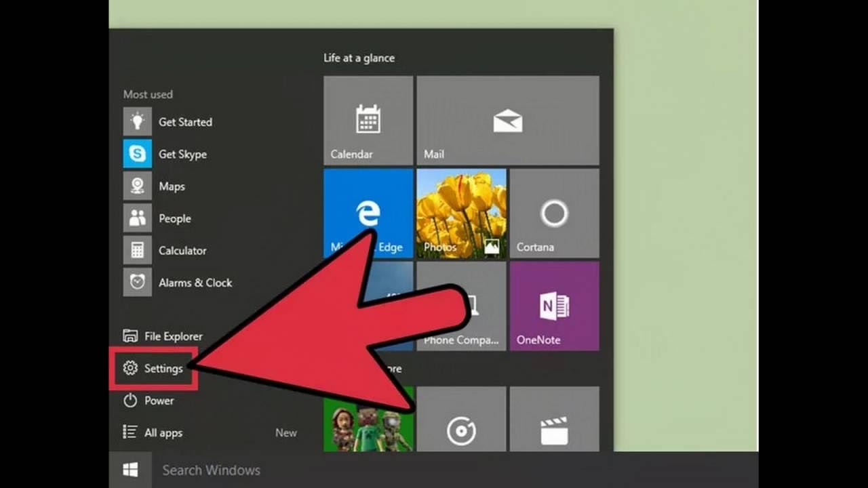Open the Maps app icon
The image size is (868, 488).
pyautogui.click(x=137, y=186)
